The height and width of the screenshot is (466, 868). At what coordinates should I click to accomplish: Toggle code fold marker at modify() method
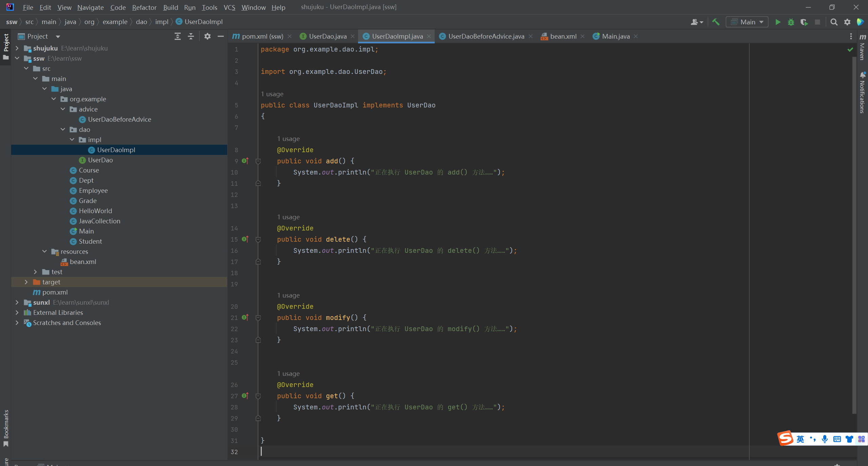[258, 318]
